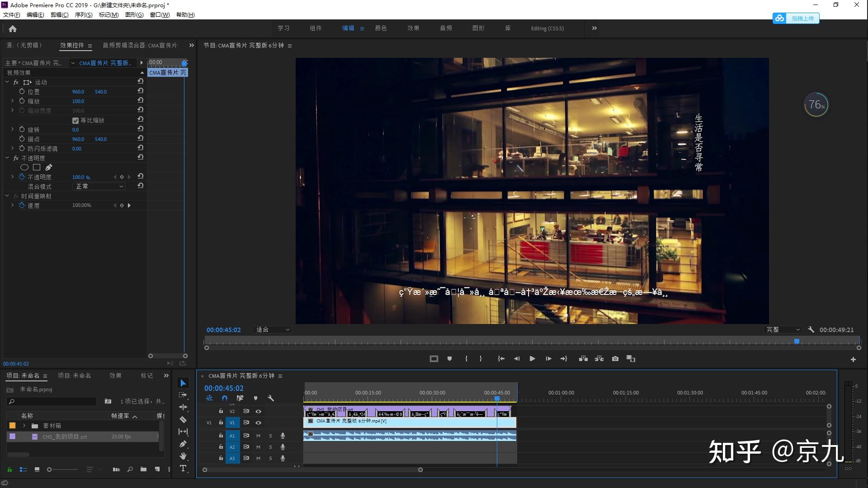Open the 适合 zoom level dropdown

[x=273, y=330]
